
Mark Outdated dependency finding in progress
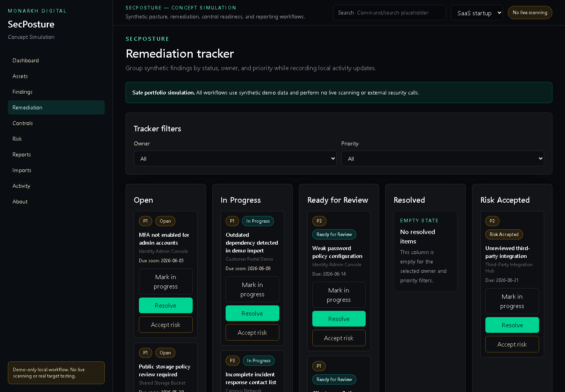pos(252,289)
